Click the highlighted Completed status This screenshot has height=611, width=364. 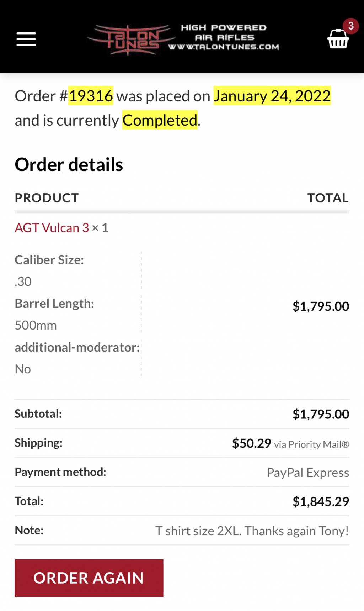coord(160,120)
